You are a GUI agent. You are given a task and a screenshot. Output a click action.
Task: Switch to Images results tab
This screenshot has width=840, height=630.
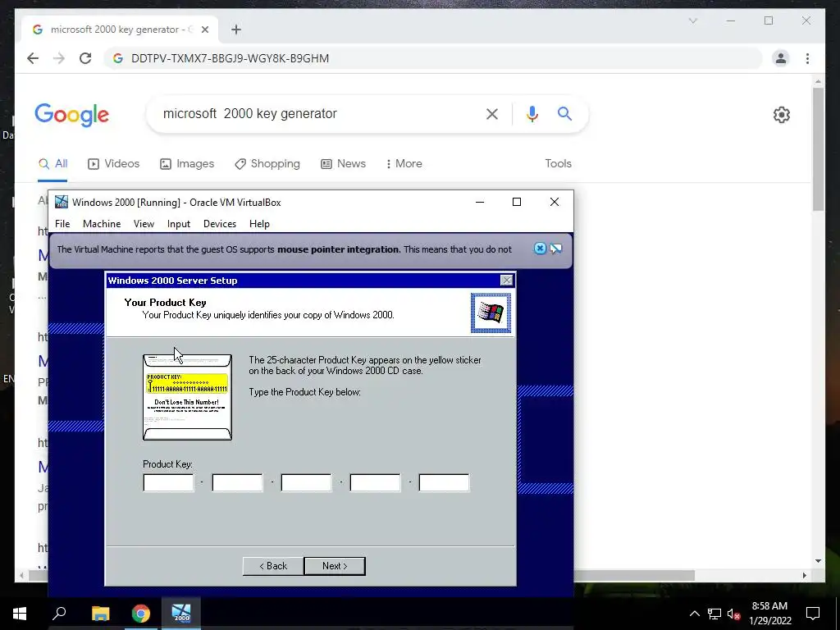(x=187, y=164)
